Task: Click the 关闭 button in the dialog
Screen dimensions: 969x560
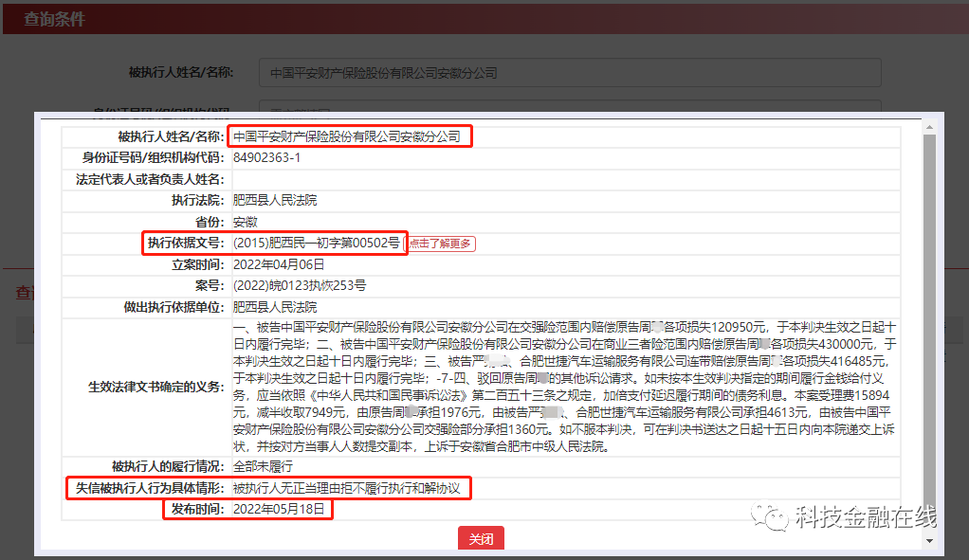Action: point(481,538)
